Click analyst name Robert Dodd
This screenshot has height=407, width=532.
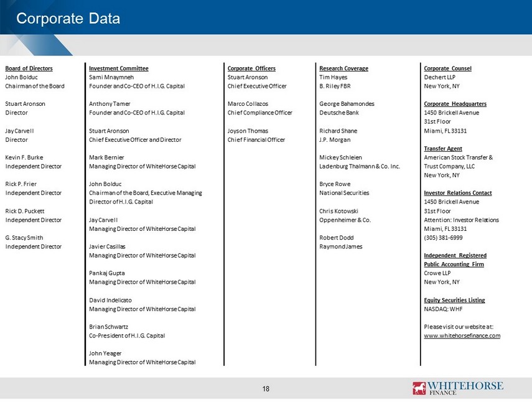point(336,238)
